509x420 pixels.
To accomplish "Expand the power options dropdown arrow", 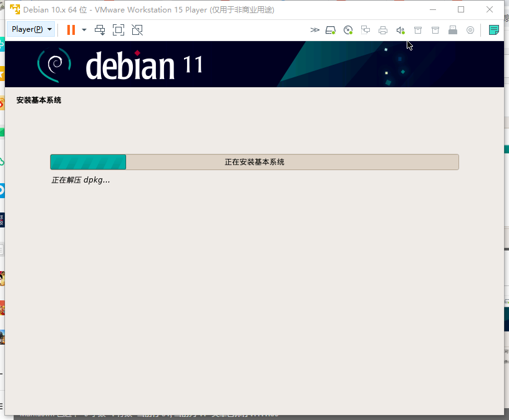I will [x=84, y=30].
